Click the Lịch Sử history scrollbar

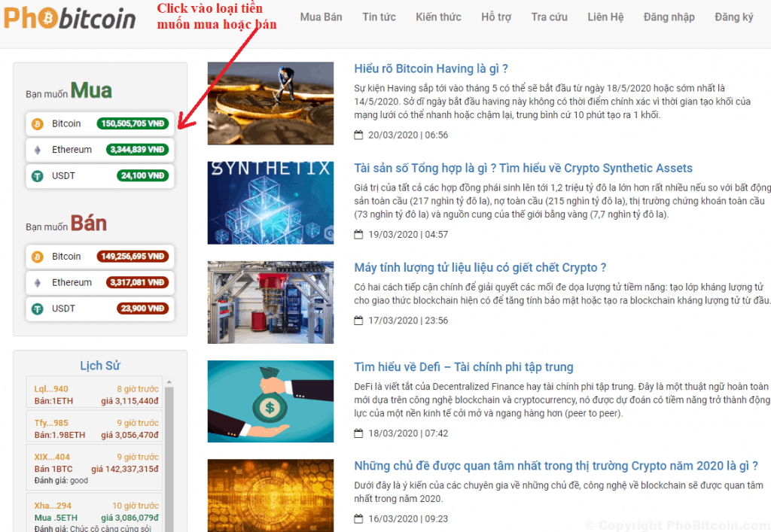pos(169,451)
